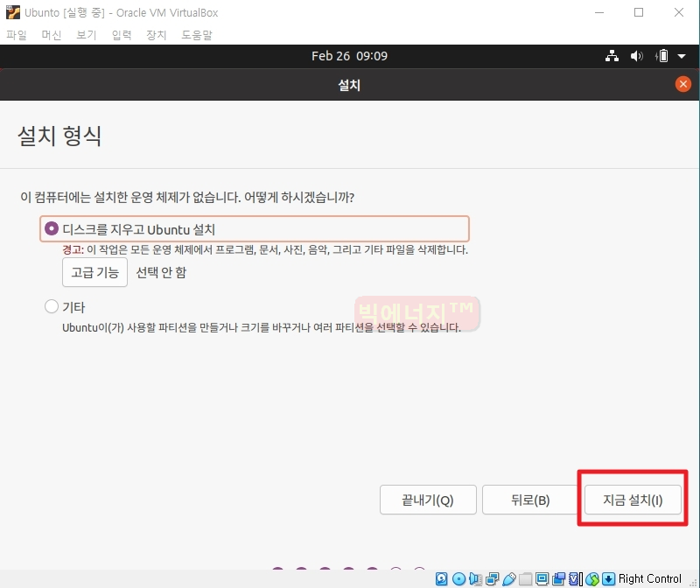Click the '설치 형식' heading

59,136
